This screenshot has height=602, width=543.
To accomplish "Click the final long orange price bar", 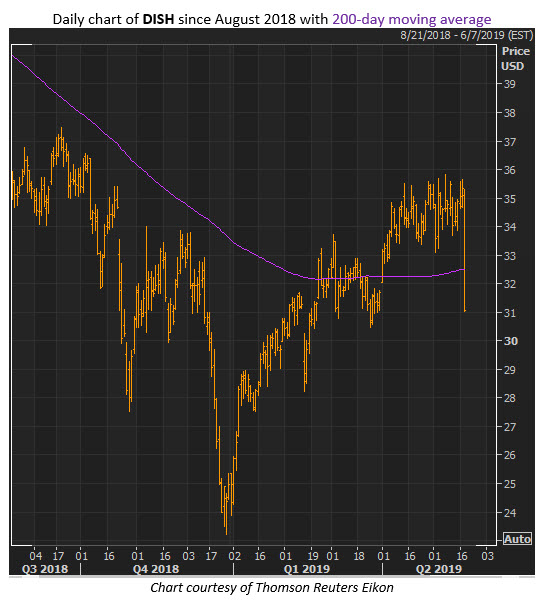I will pyautogui.click(x=465, y=250).
